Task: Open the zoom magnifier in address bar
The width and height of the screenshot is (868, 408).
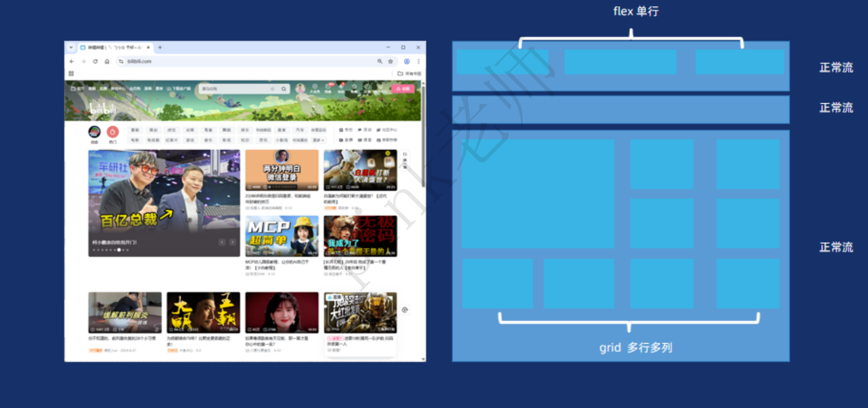Action: 380,61
